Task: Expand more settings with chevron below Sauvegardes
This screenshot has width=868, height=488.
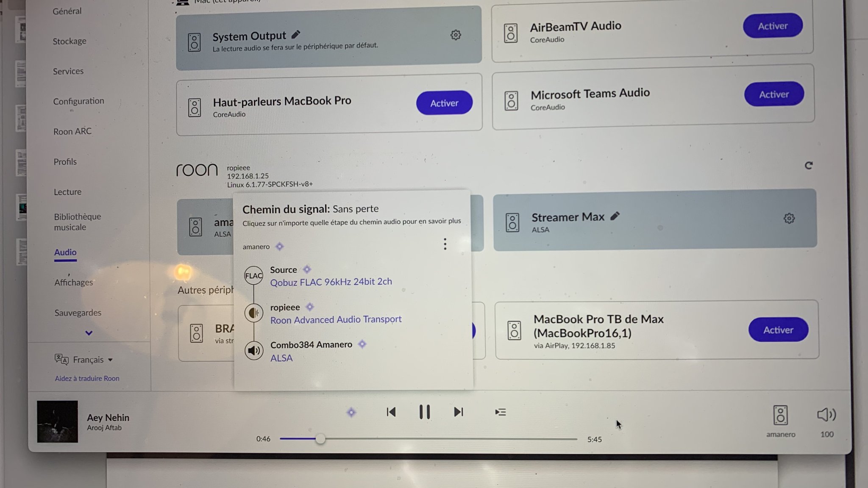Action: [89, 333]
